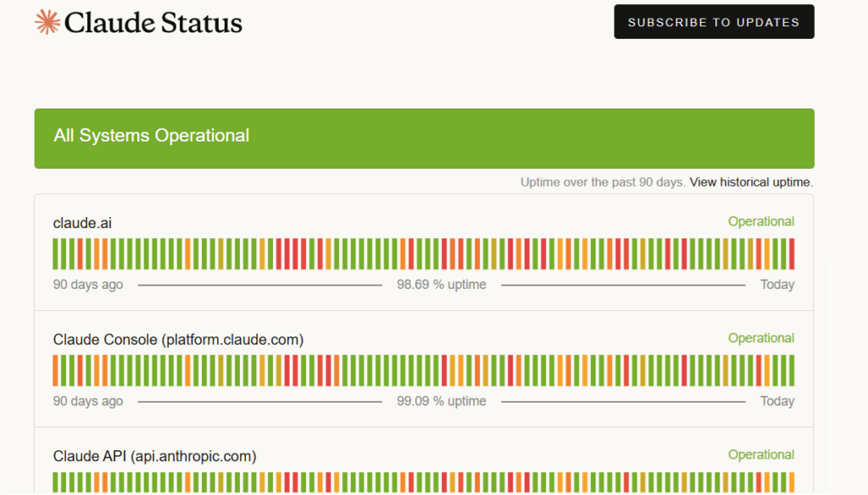
Task: Select today's orange bar in Claude API chart
Action: click(x=793, y=482)
